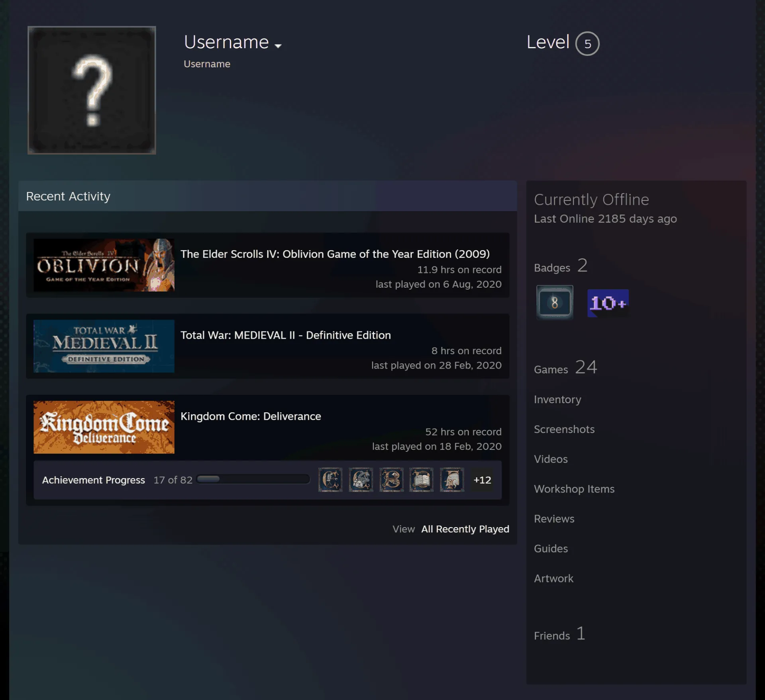Image resolution: width=765 pixels, height=700 pixels.
Task: Open the Oblivion game banner image
Action: (x=104, y=265)
